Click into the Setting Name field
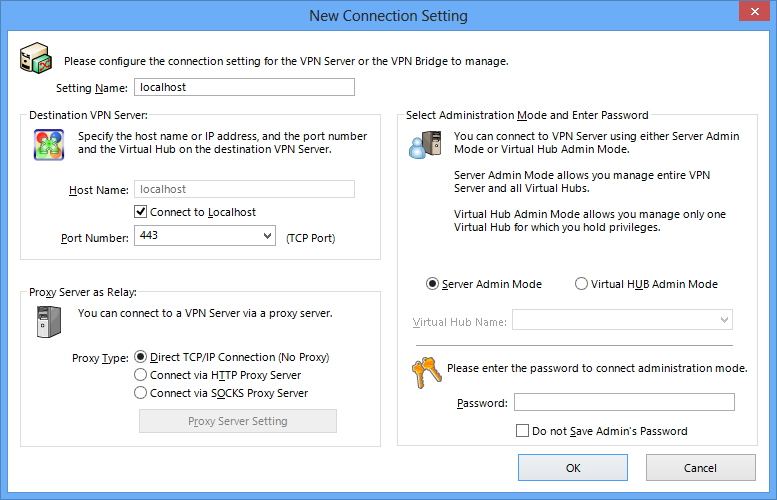 pos(244,87)
